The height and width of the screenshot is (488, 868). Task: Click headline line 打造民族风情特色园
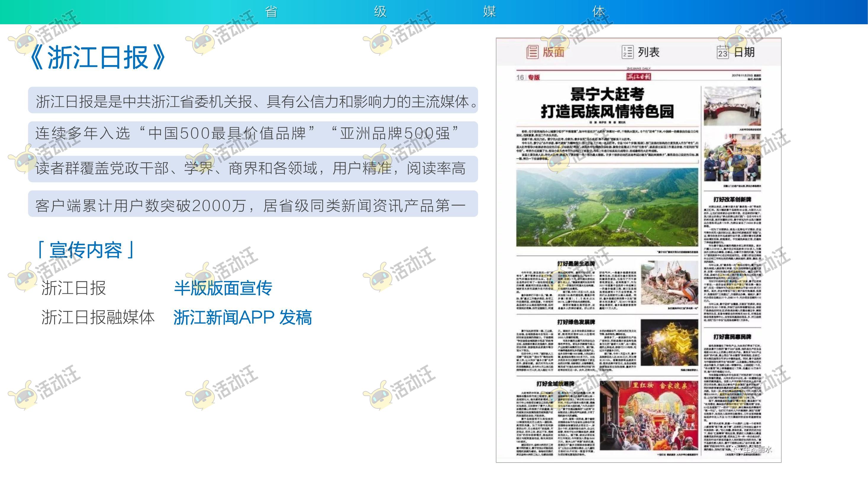(607, 112)
